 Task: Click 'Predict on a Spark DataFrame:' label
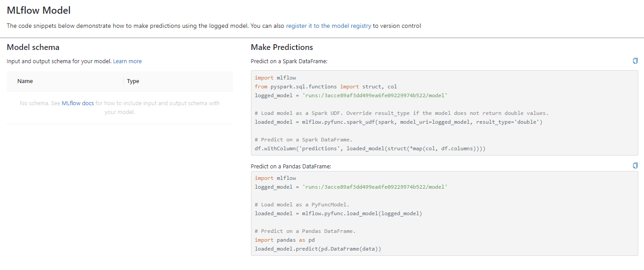click(289, 61)
